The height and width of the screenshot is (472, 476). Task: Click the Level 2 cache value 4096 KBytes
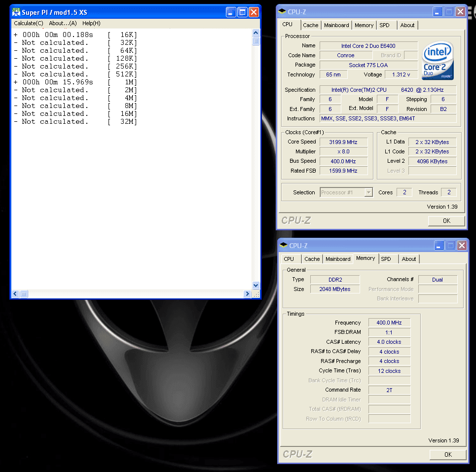[x=432, y=161]
